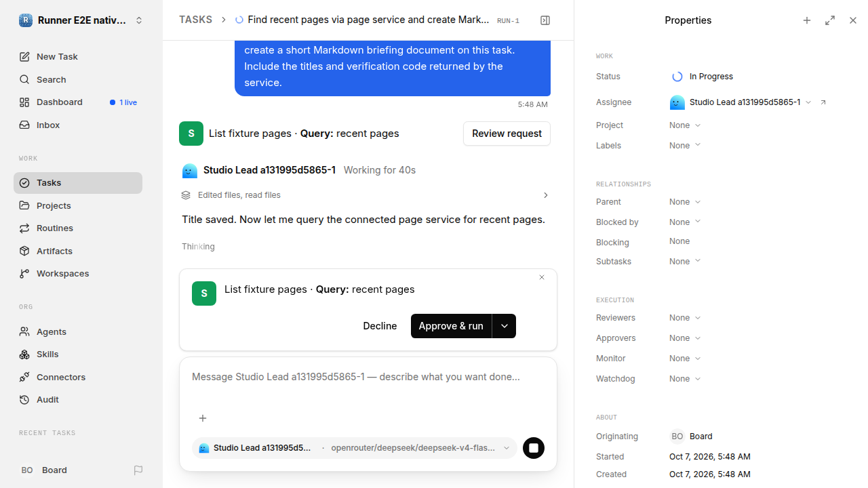View the Audit log
The image size is (868, 488).
point(78,400)
